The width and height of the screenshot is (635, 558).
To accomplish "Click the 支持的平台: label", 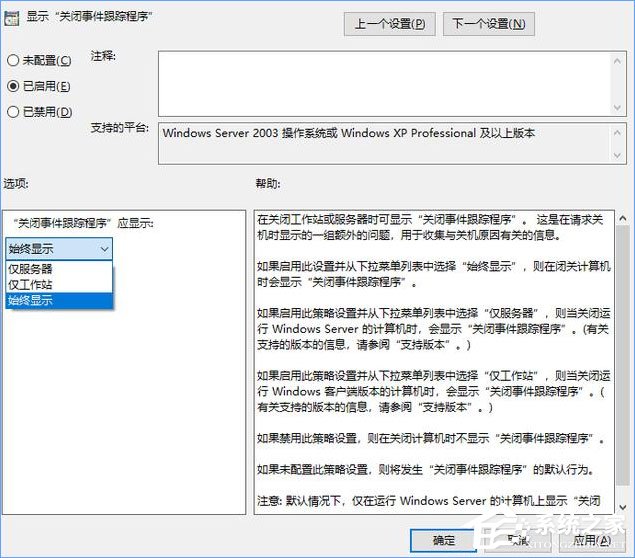I will (x=119, y=128).
